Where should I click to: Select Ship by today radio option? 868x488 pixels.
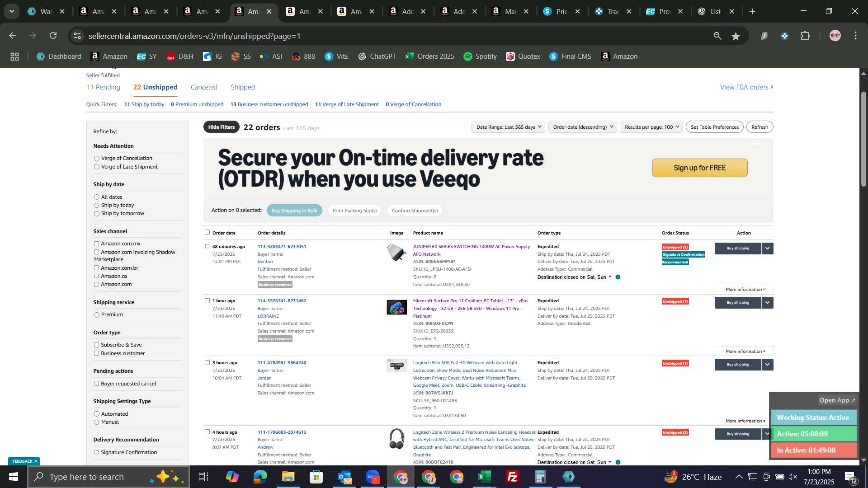point(97,206)
